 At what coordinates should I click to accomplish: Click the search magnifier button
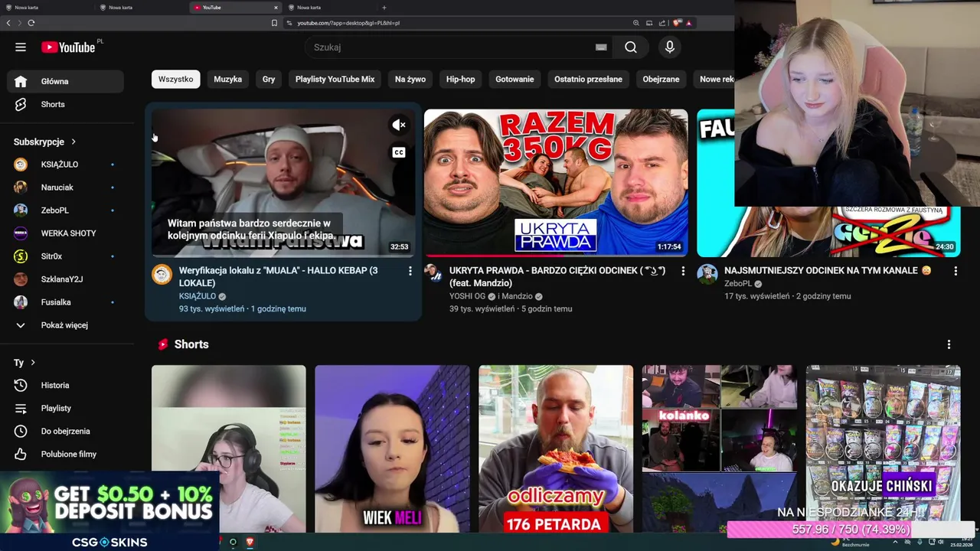pos(630,47)
